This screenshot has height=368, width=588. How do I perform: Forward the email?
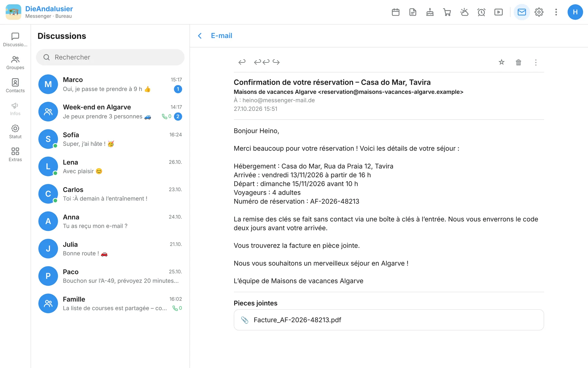click(x=276, y=62)
